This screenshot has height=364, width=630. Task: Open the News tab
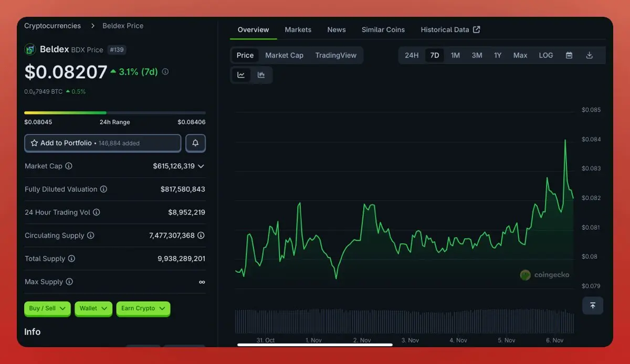[337, 29]
